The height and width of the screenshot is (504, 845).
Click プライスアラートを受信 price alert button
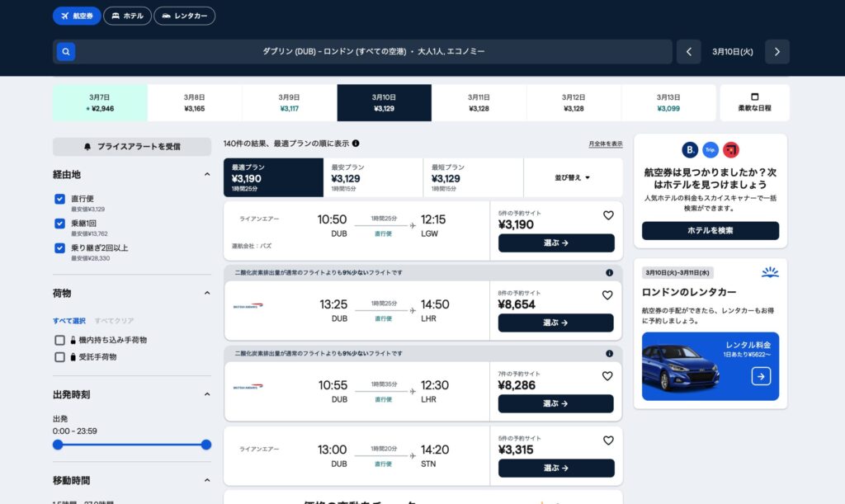pyautogui.click(x=132, y=147)
